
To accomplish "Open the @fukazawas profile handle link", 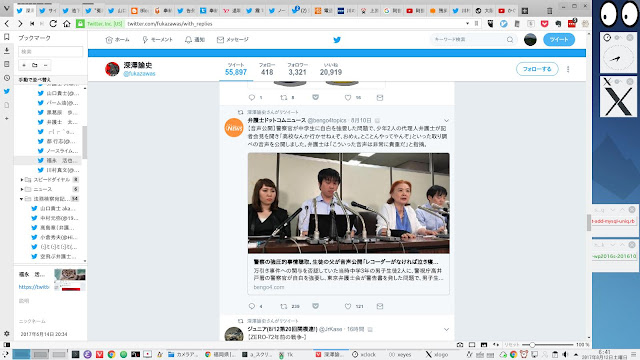I will pyautogui.click(x=140, y=74).
